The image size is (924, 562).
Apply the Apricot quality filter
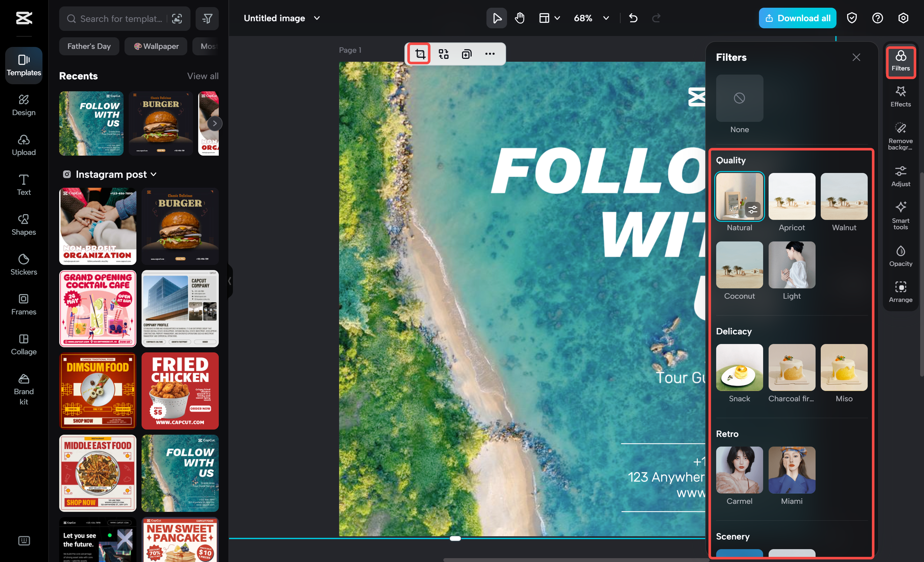792,196
